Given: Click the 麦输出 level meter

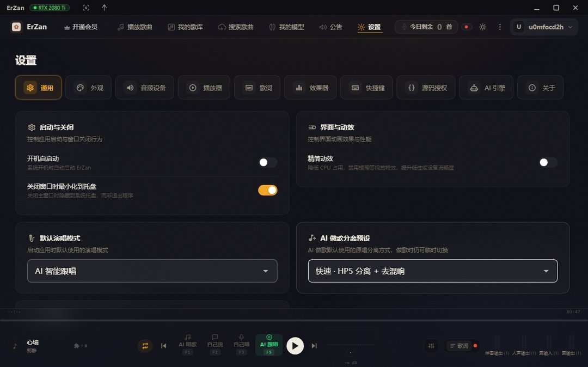Looking at the screenshot, I should pos(571,345).
